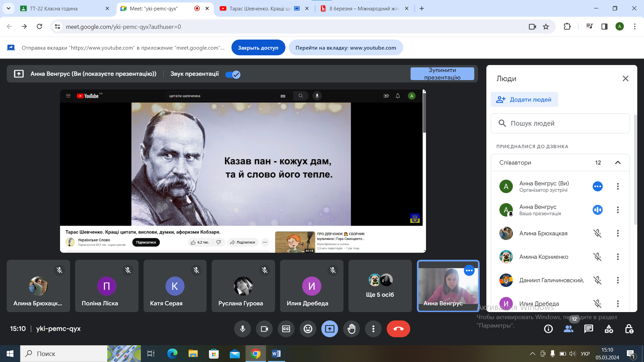Mute Илия Дребеда's microphone in list
The height and width of the screenshot is (362, 644).
pos(598,304)
